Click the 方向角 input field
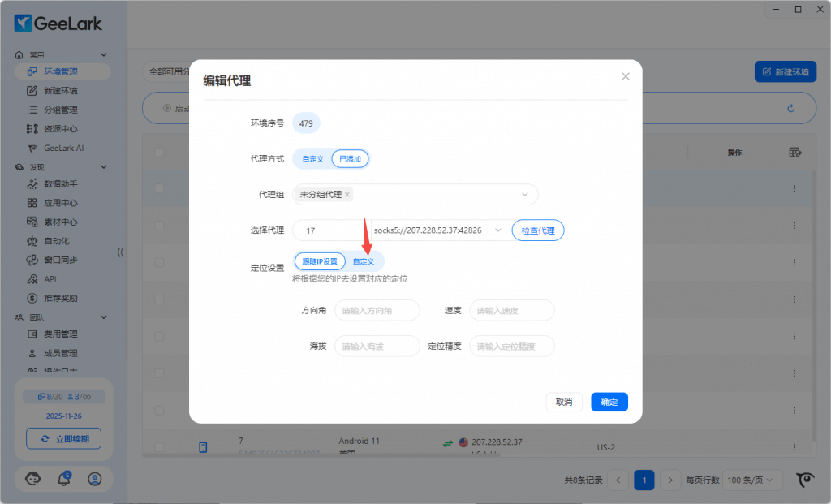 (x=377, y=310)
